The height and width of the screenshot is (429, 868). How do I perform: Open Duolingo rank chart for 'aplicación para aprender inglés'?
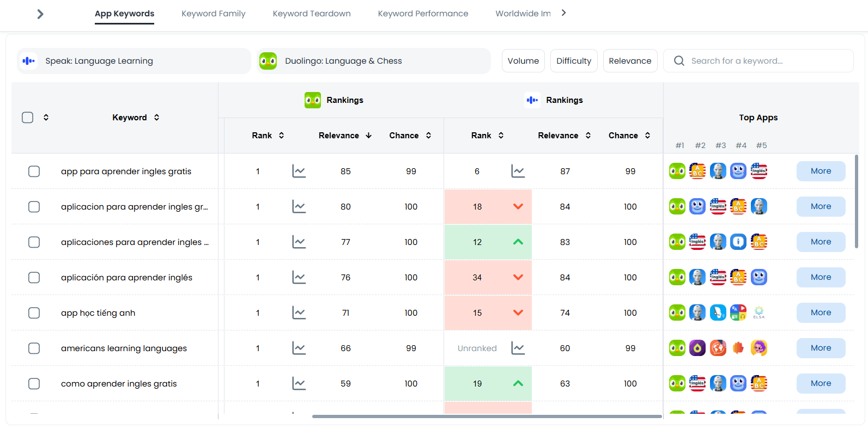click(x=299, y=278)
